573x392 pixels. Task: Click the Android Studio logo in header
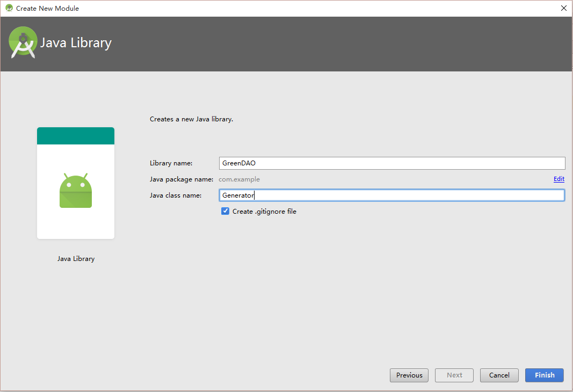tap(23, 42)
